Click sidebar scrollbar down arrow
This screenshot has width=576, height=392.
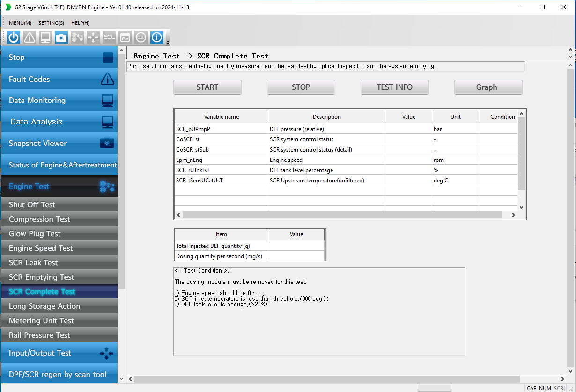(x=122, y=379)
